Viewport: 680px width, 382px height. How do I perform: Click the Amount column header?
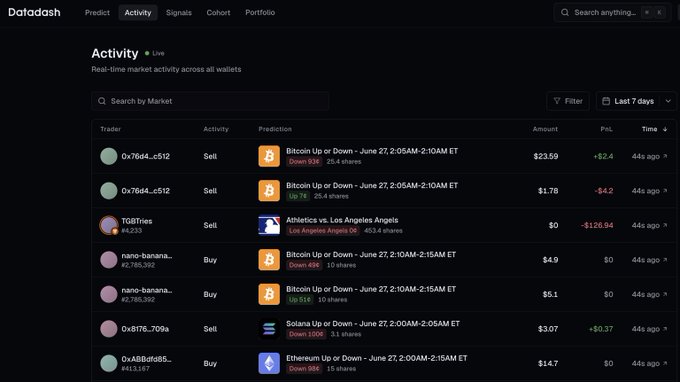coord(545,129)
